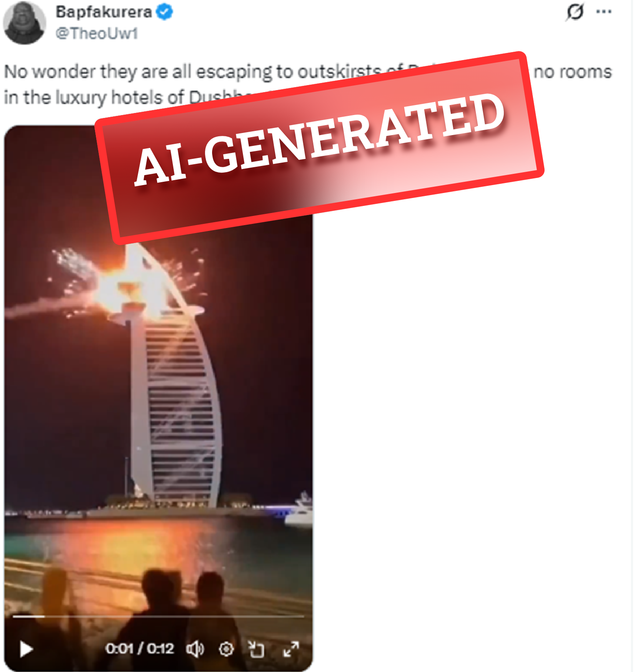Click the Grok icon beside the ellipsis
This screenshot has width=640, height=672.
click(x=575, y=12)
